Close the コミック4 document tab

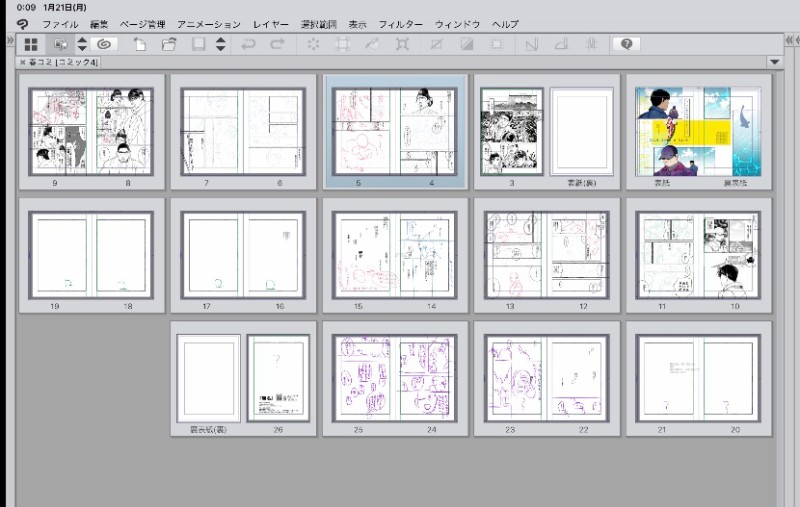pos(22,62)
